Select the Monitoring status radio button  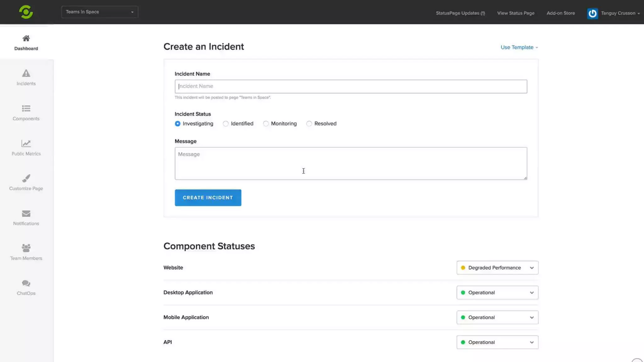coord(266,124)
